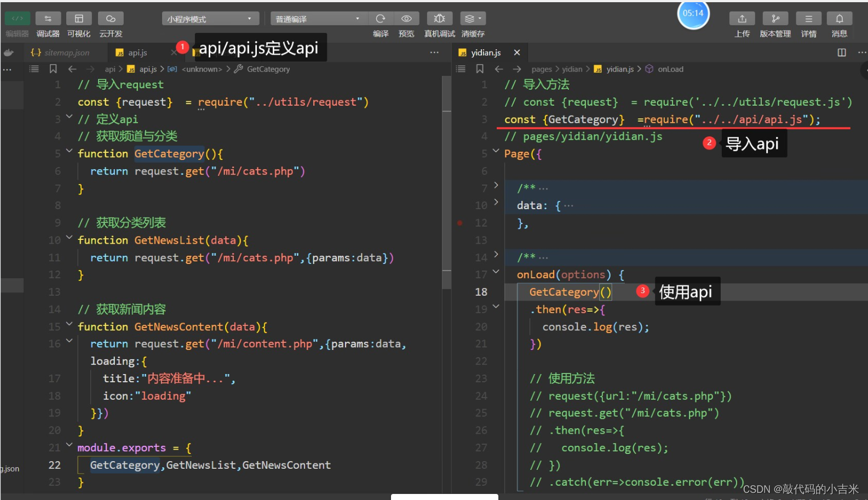Click "/mi/content.php" string in api.js
The height and width of the screenshot is (500, 868).
pos(265,344)
